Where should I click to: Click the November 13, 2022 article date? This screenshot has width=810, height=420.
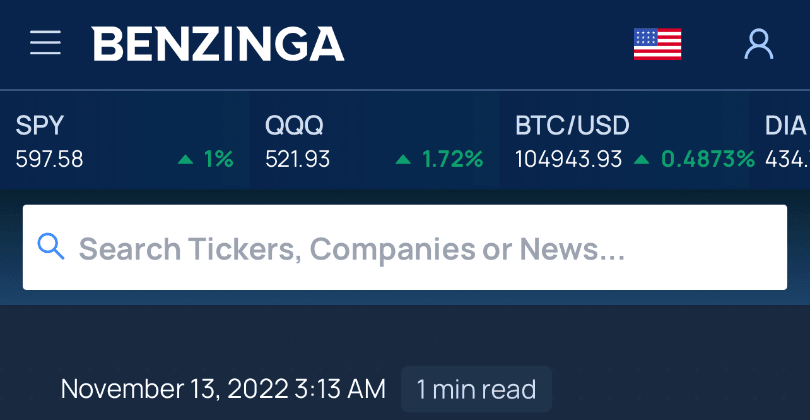click(x=222, y=389)
